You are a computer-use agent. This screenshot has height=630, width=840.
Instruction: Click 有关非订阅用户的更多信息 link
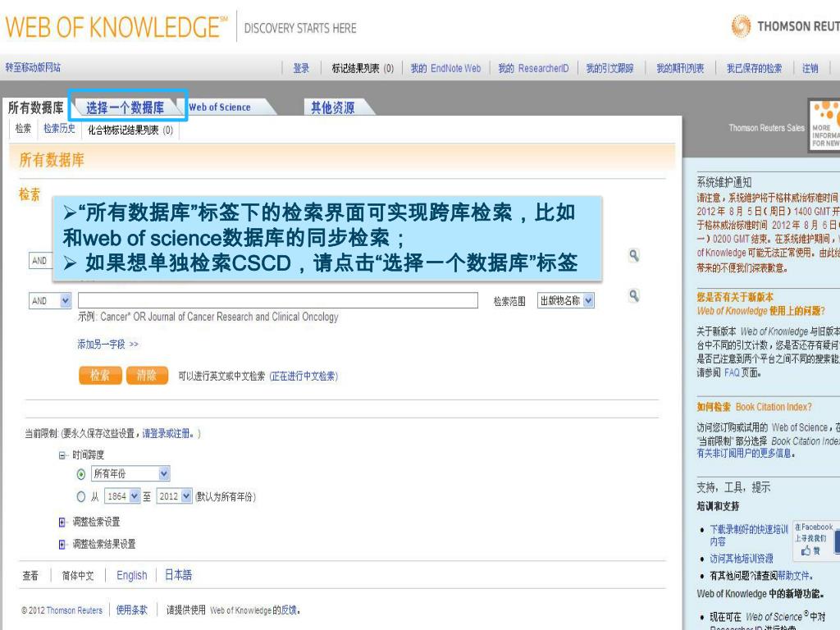[x=744, y=453]
